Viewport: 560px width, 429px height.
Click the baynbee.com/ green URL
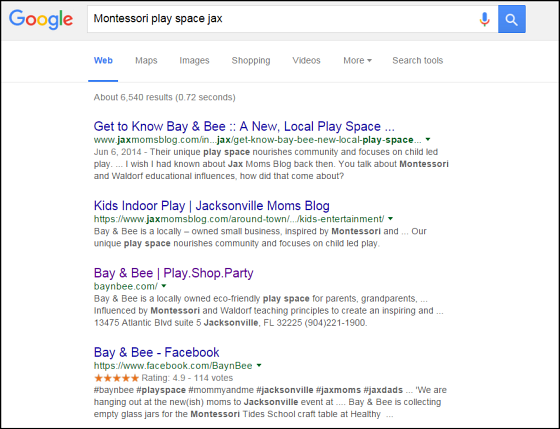point(126,286)
